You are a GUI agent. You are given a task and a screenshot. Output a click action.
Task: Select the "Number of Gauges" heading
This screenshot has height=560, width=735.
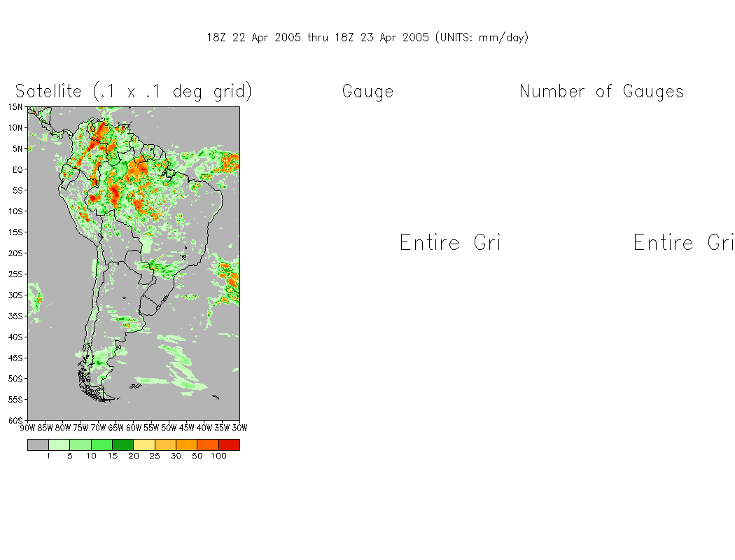tap(602, 92)
